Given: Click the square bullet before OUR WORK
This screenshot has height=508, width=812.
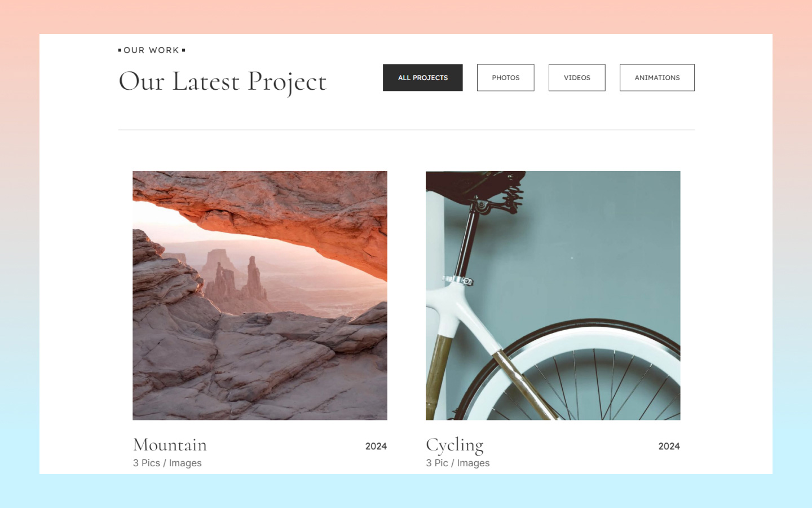Looking at the screenshot, I should point(120,50).
